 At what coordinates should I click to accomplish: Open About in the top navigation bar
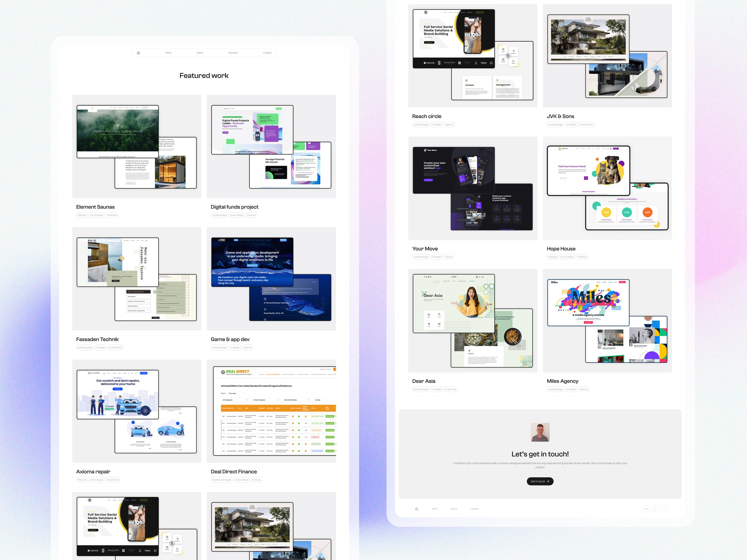[x=200, y=53]
